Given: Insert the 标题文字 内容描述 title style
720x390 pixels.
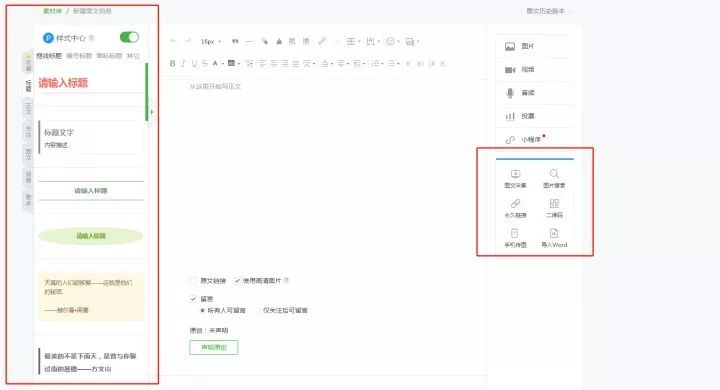Looking at the screenshot, I should (91, 138).
